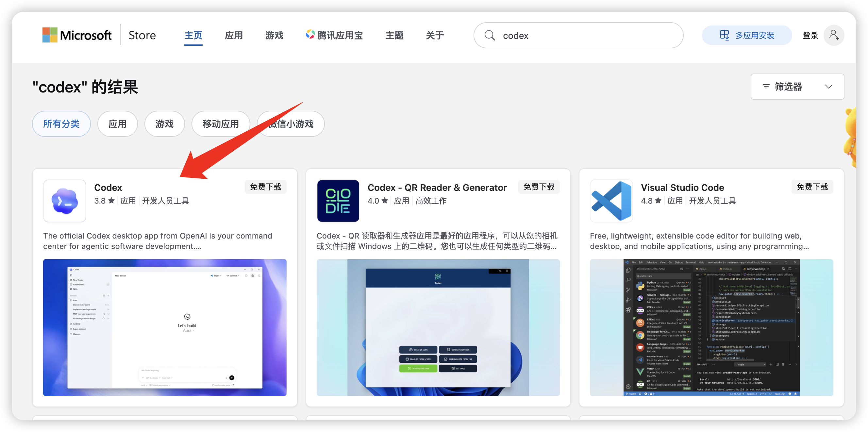Open the Visual Studio Code title

click(x=682, y=187)
